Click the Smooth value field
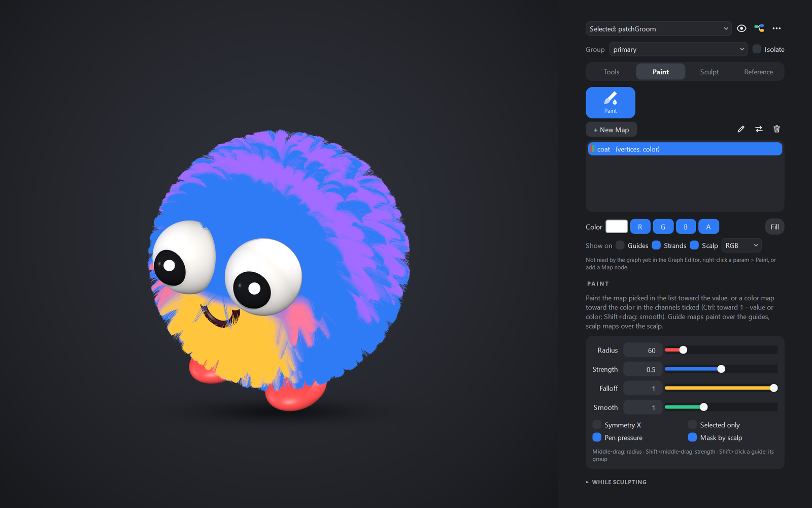 [x=642, y=407]
